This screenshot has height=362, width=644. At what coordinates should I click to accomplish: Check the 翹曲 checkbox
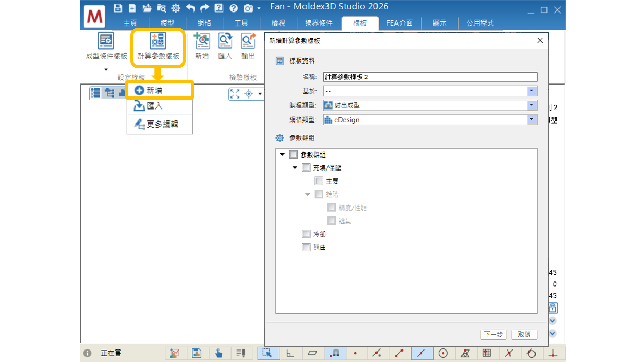coord(307,247)
